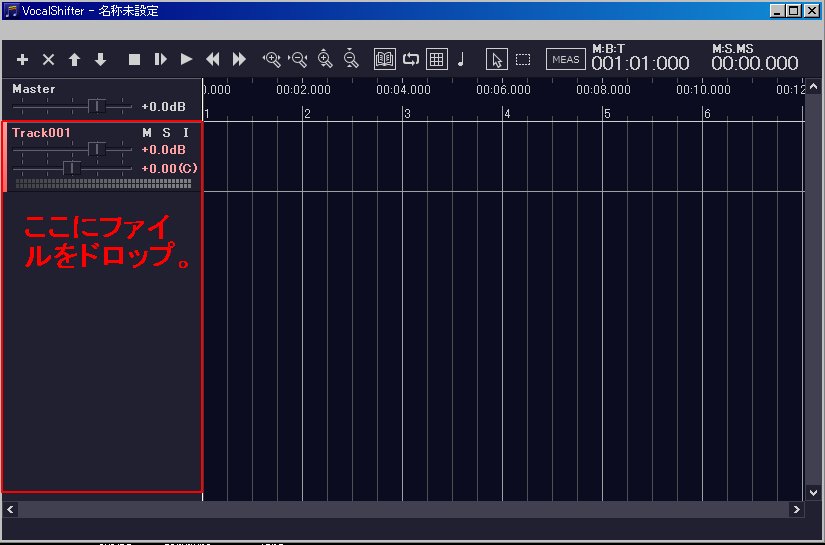The width and height of the screenshot is (825, 545).
Task: Click the horizontal scrollbar track
Action: tap(403, 509)
